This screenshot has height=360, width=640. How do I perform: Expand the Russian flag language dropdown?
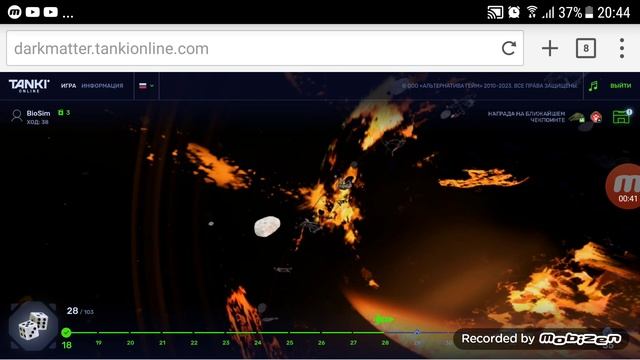pyautogui.click(x=146, y=86)
